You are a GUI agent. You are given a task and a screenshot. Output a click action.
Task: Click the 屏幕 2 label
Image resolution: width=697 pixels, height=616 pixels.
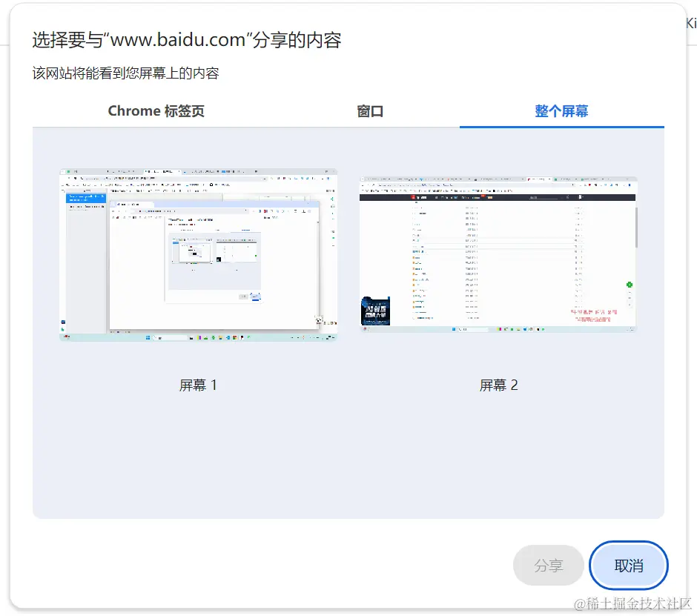(x=498, y=385)
